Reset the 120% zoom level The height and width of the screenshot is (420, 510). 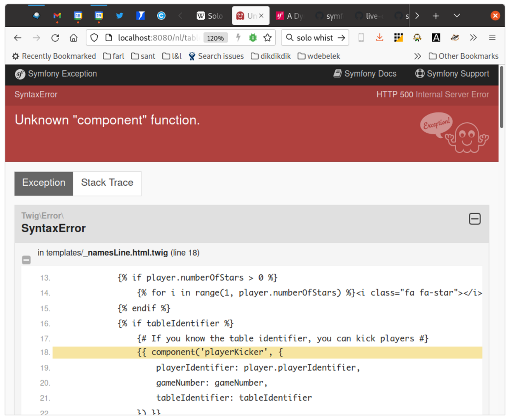click(215, 38)
